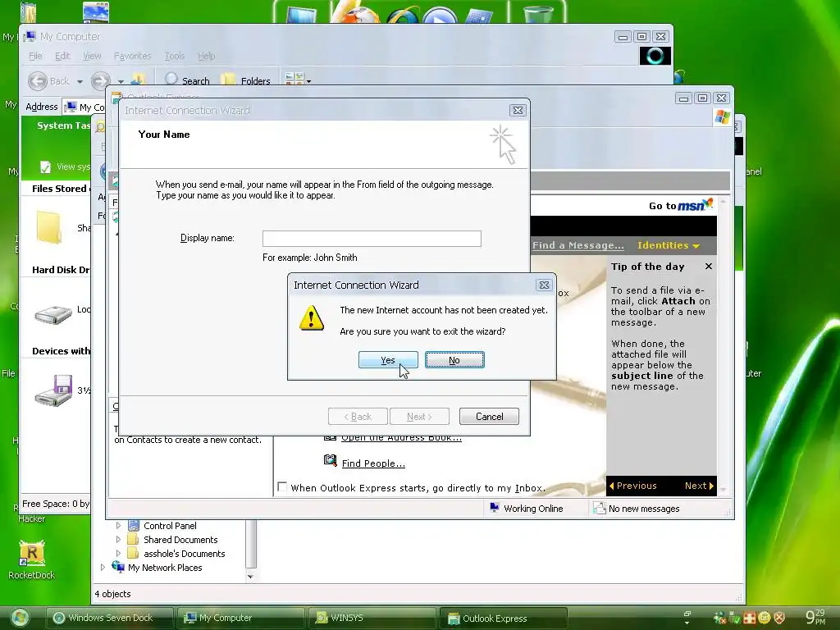This screenshot has width=840, height=630.
Task: Close the Internet Connection Wizard window
Action: (518, 111)
